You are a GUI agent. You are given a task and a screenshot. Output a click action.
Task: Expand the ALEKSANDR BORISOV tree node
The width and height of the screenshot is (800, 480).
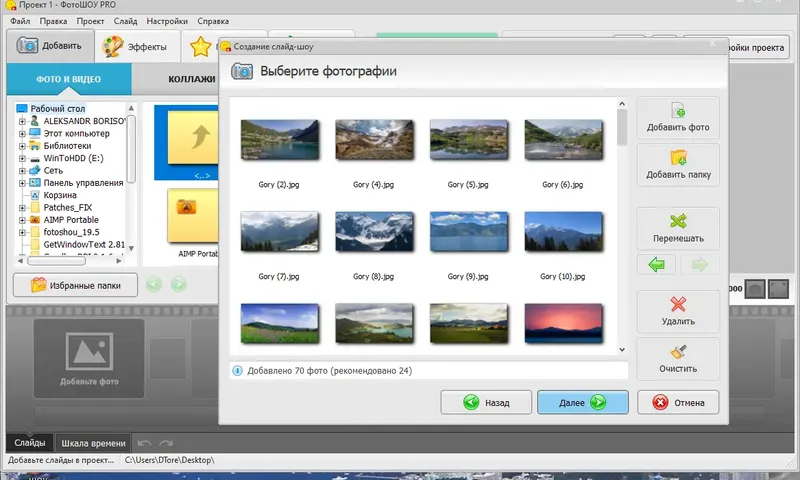(x=22, y=121)
